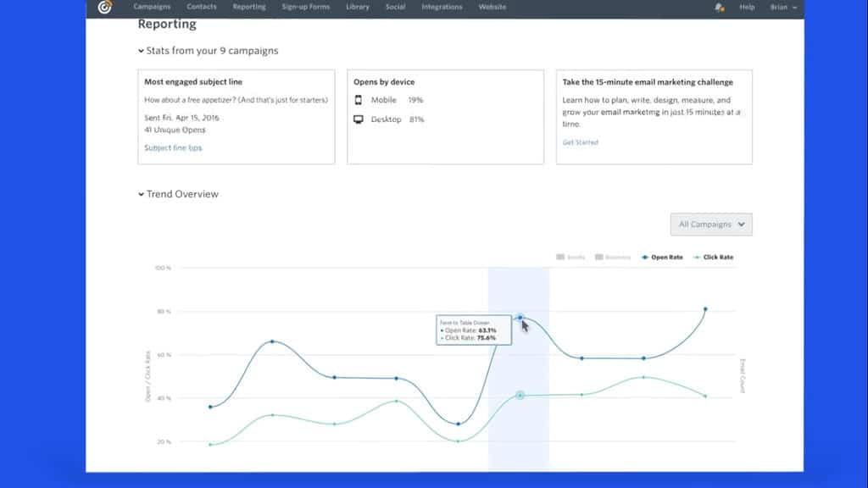Click the Desktop '81%' value

point(417,119)
